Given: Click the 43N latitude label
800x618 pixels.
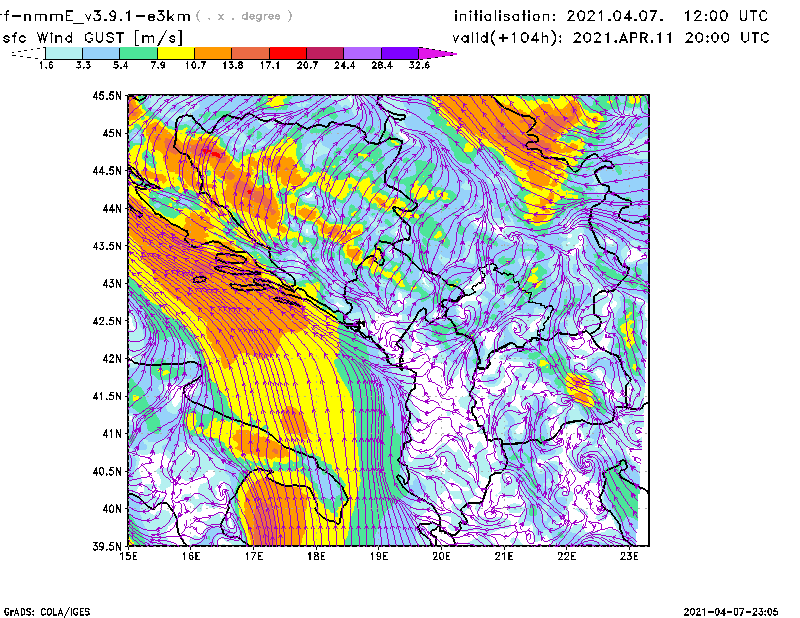Looking at the screenshot, I should (x=112, y=283).
